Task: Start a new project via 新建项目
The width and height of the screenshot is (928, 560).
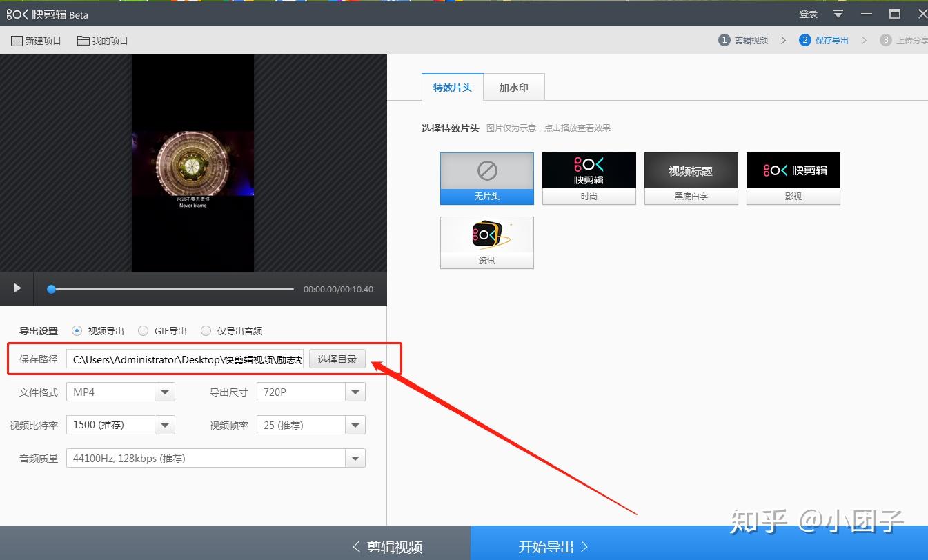Action: pyautogui.click(x=35, y=40)
